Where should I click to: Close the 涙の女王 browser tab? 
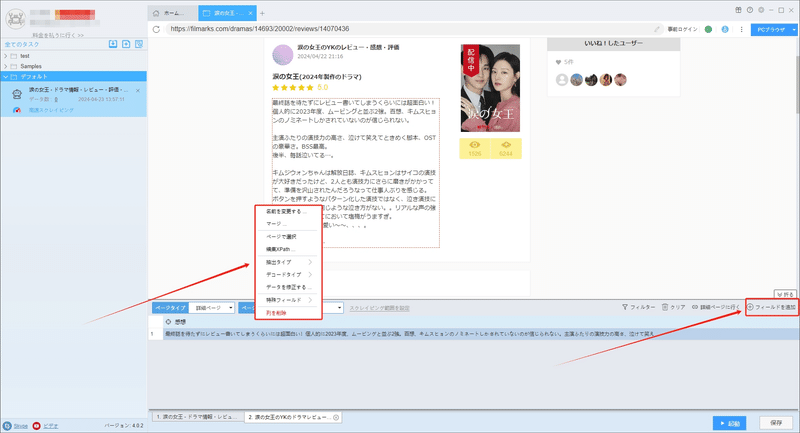(251, 13)
